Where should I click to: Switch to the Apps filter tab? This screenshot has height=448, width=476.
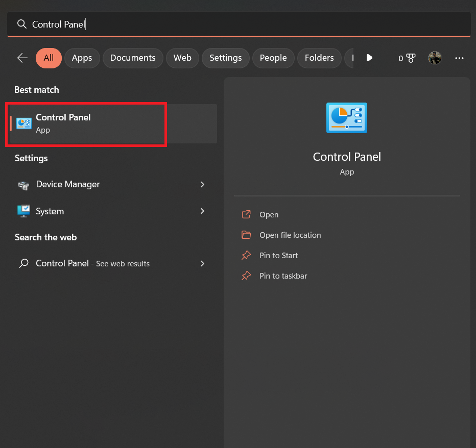82,58
